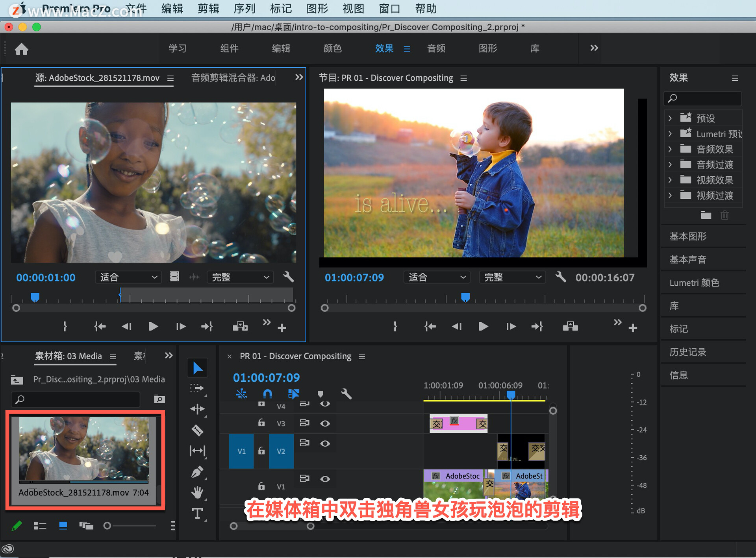Expand the 视频过渡 folder
The image size is (756, 558).
point(670,195)
